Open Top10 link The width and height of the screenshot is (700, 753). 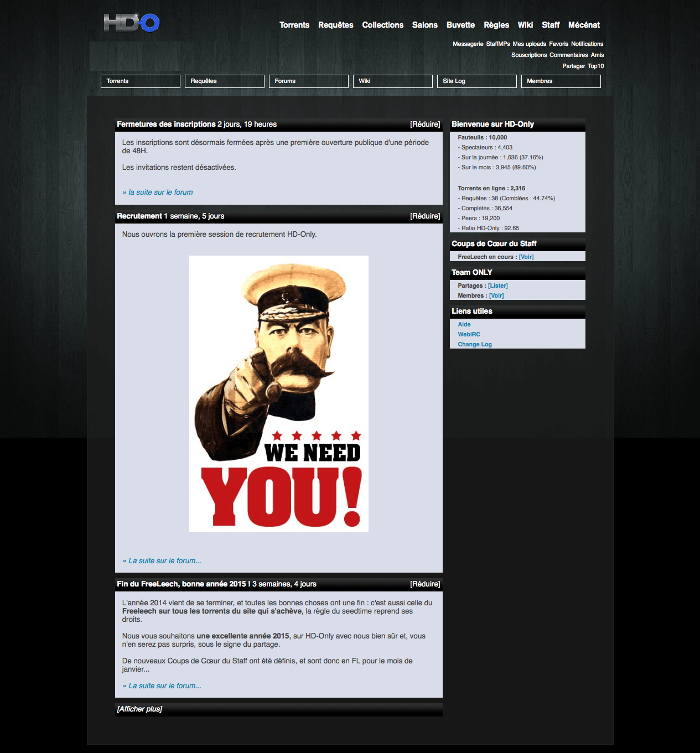pos(596,66)
